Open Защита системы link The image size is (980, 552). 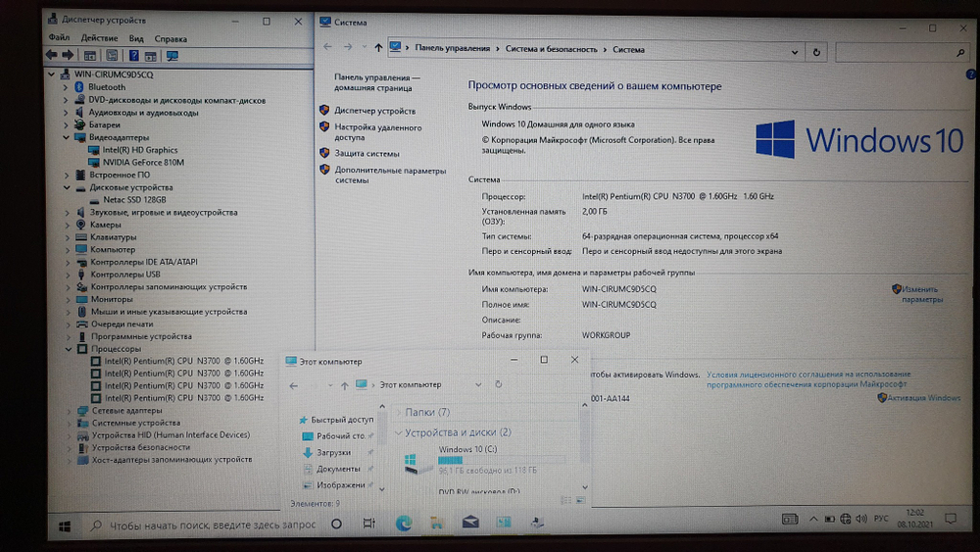367,153
